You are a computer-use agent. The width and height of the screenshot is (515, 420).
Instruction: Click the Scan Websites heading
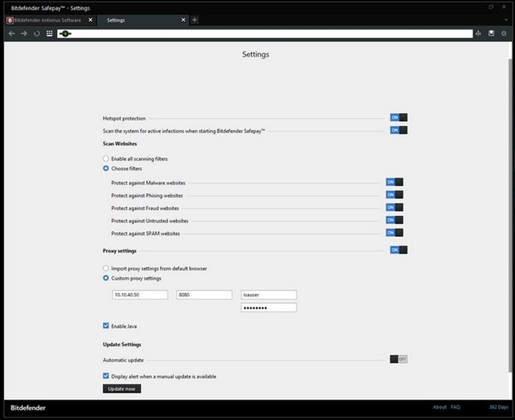click(x=120, y=144)
